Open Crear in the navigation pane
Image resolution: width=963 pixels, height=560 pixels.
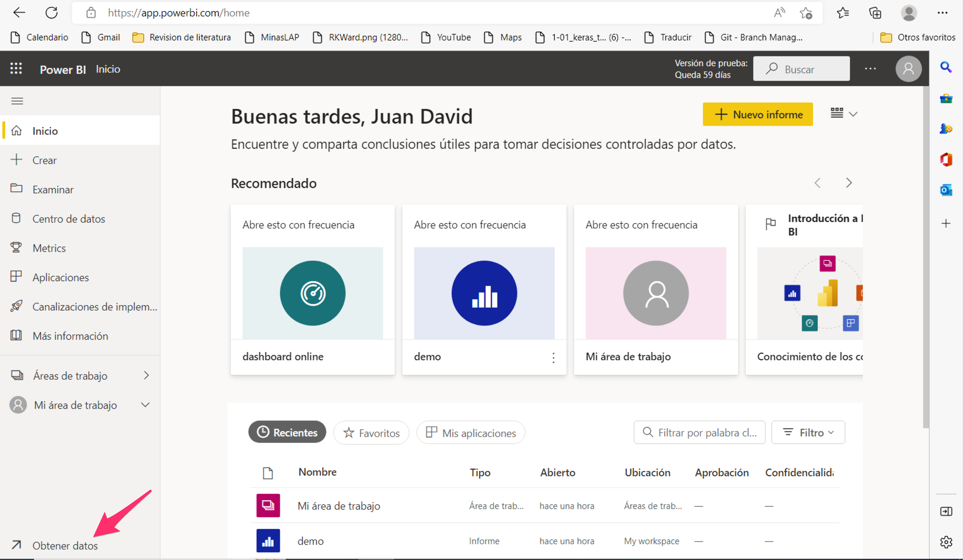80,160
